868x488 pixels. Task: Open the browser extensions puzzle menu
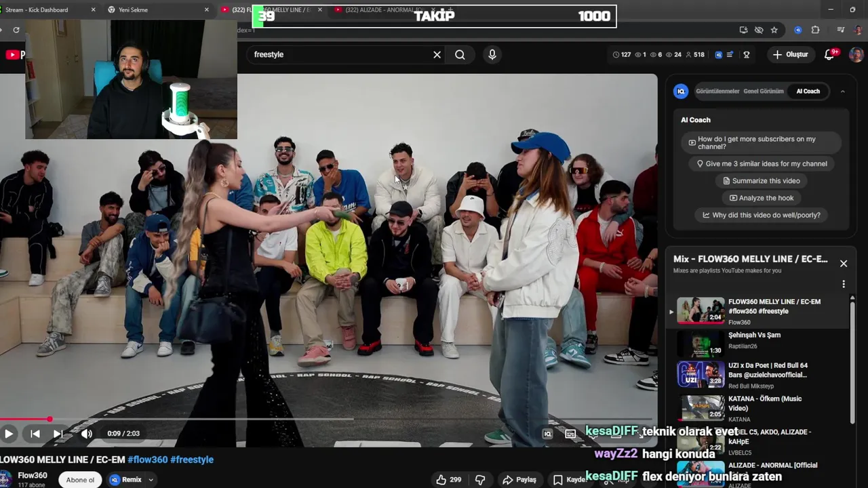click(x=815, y=30)
